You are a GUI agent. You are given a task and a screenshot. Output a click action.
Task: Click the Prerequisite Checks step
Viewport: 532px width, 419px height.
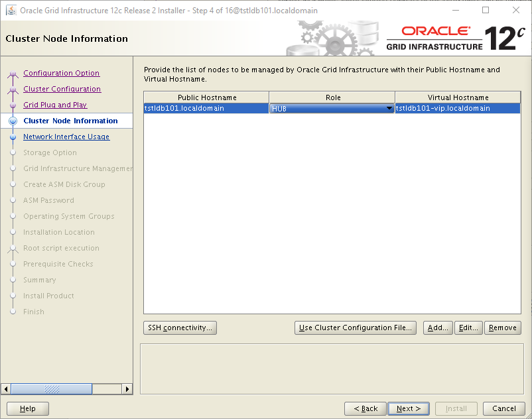(x=58, y=264)
